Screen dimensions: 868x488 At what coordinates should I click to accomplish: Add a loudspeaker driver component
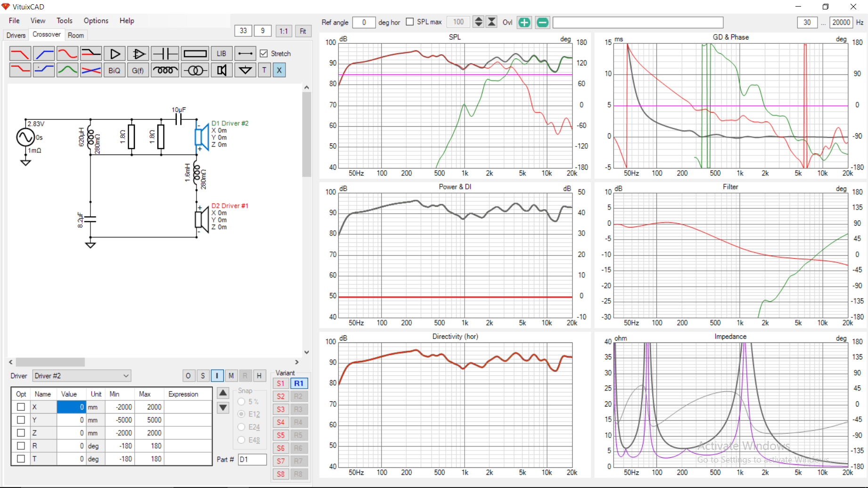pyautogui.click(x=221, y=70)
